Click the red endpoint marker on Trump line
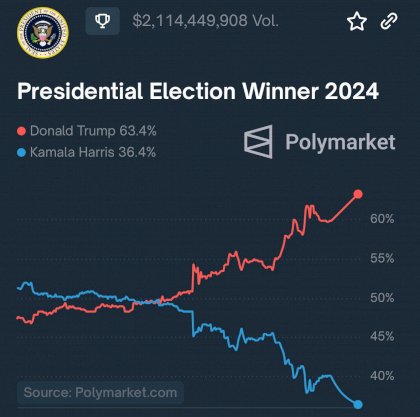 358,194
